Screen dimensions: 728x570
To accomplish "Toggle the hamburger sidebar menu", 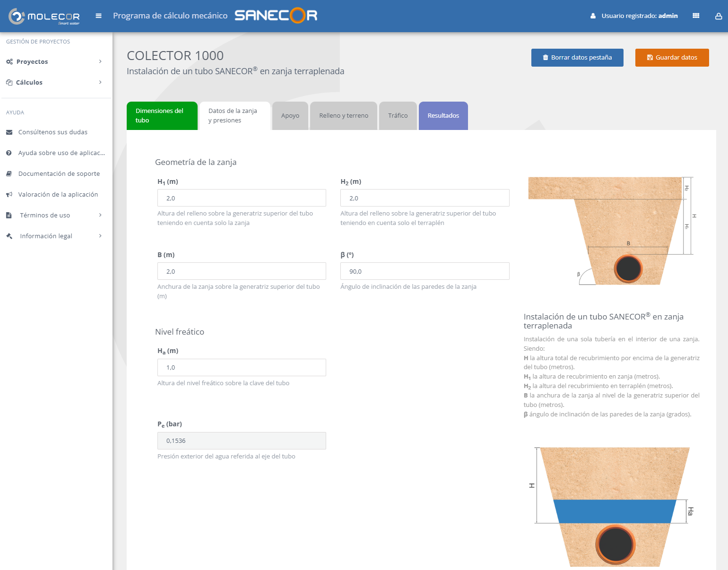I will click(x=99, y=16).
